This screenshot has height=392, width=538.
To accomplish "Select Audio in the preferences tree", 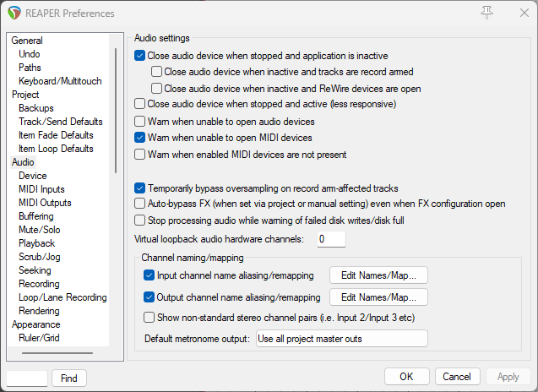I will pos(23,162).
